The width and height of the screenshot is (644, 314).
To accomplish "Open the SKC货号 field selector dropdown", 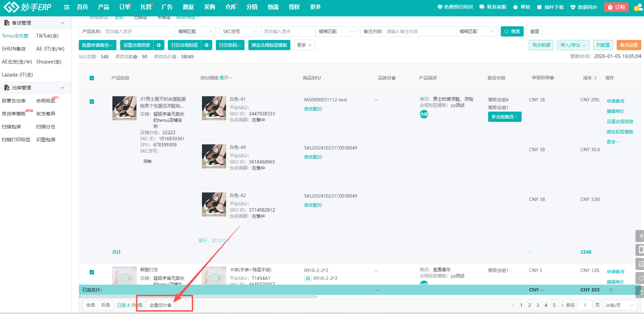I will [240, 31].
